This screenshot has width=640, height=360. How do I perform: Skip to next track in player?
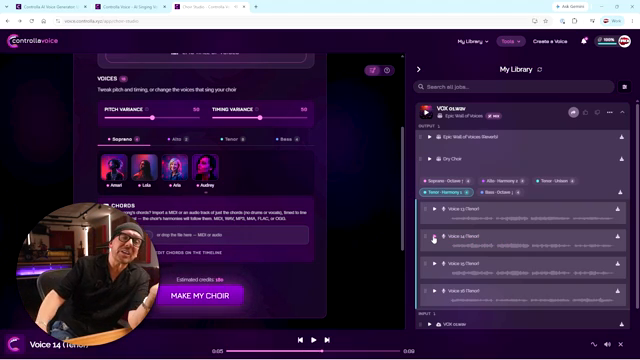tap(327, 340)
